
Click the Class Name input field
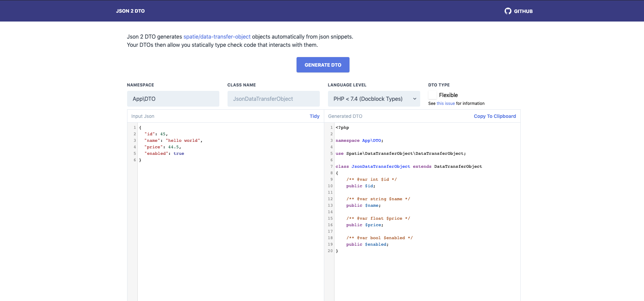tap(273, 99)
